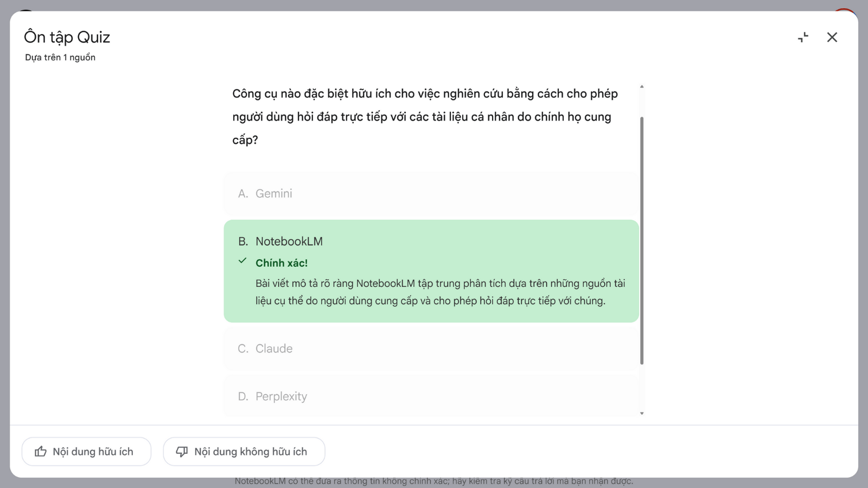
Task: Click the 'Nội dung hữu ích' feedback button
Action: [x=86, y=451]
